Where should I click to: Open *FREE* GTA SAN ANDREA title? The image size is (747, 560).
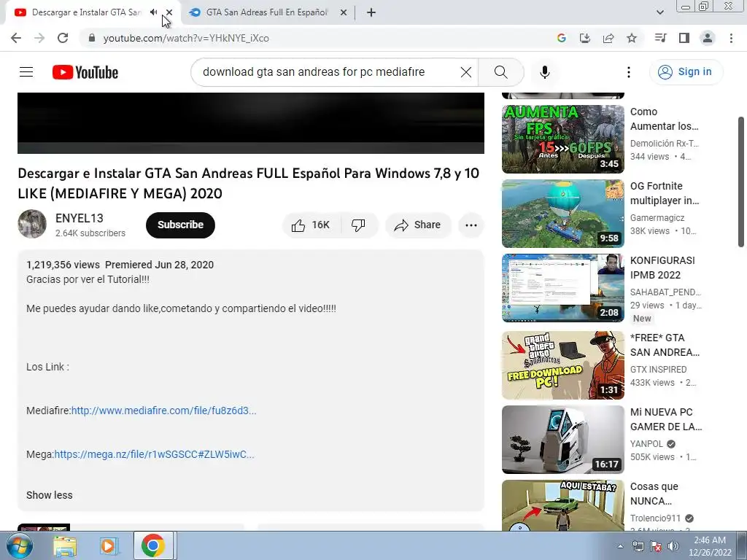coord(665,345)
